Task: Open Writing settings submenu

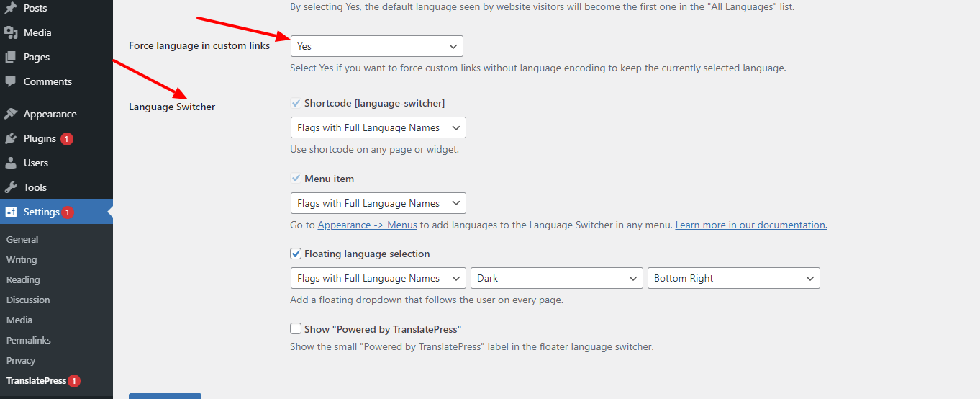Action: coord(22,259)
